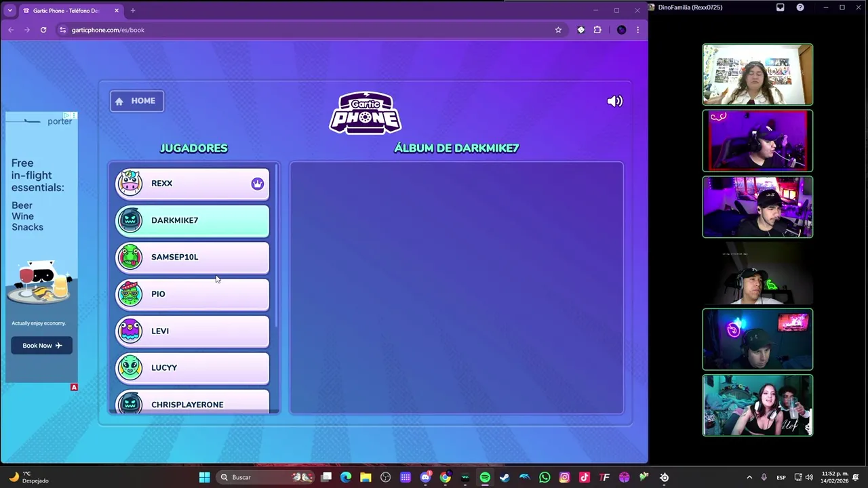The width and height of the screenshot is (868, 488).
Task: Open the weather widget on taskbar
Action: click(x=28, y=477)
